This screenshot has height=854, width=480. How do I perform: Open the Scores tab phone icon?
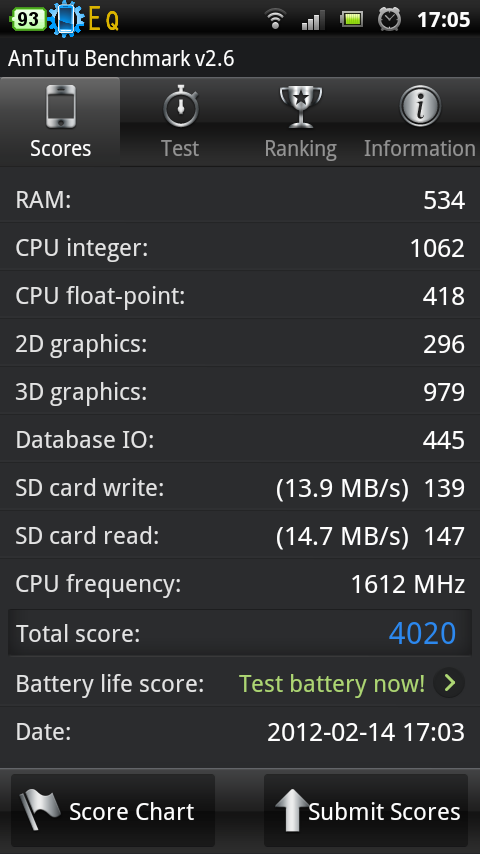(x=60, y=107)
